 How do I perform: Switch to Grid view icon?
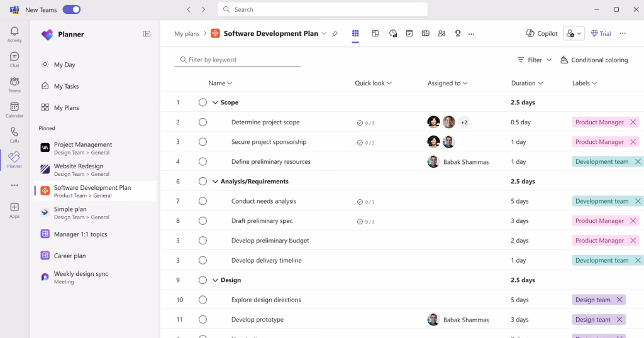[x=355, y=34]
